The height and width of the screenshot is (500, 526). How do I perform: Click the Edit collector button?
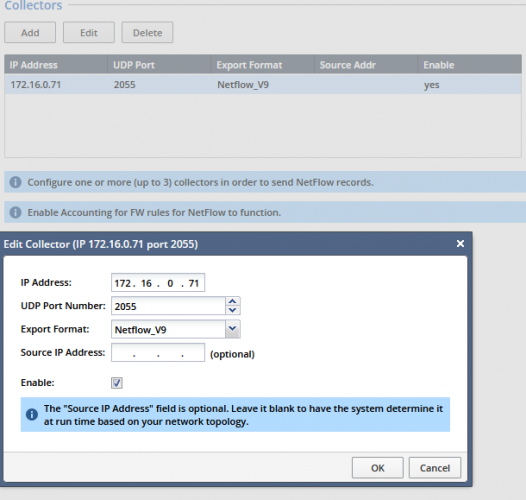point(89,33)
